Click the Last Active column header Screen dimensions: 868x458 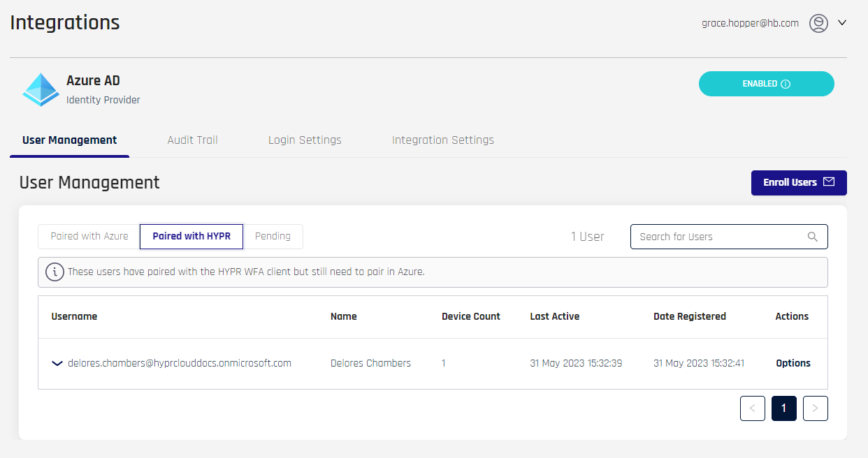[x=555, y=316]
